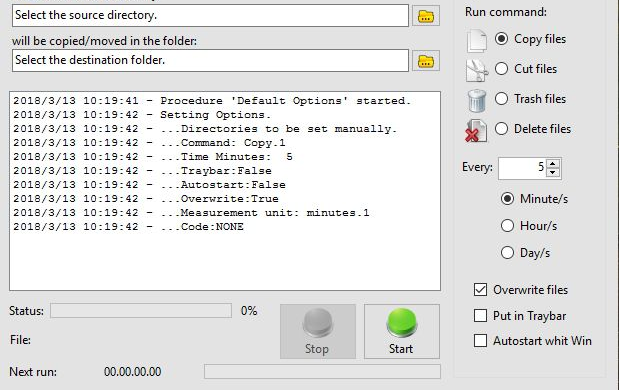
Task: Increase the Every interval with up arrow
Action: coord(553,164)
